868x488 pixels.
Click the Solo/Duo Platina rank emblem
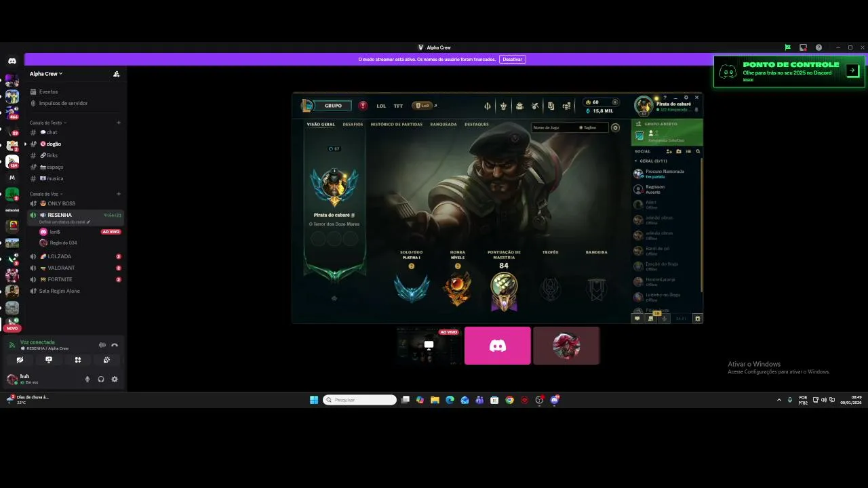412,289
